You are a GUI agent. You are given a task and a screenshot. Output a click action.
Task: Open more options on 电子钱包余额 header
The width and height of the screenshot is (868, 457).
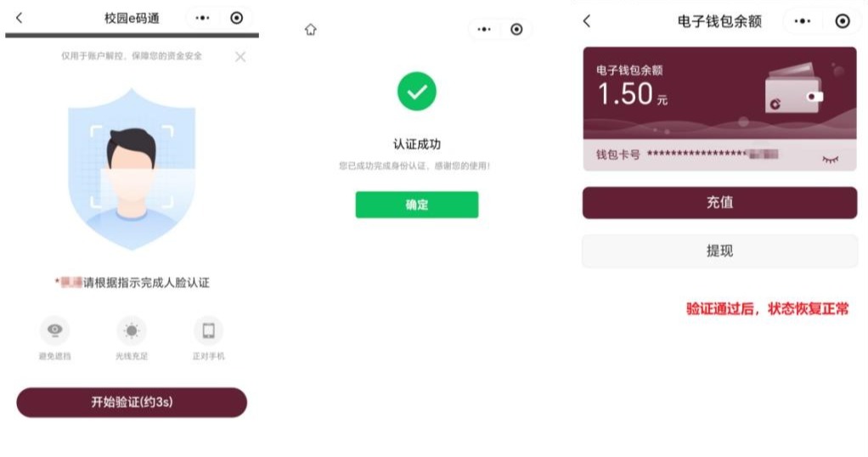click(802, 21)
